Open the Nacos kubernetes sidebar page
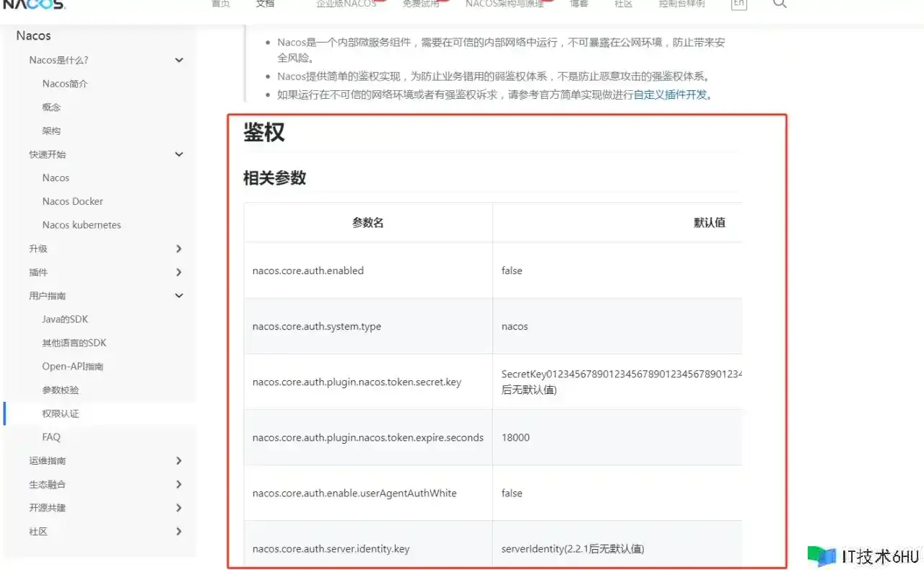Image resolution: width=924 pixels, height=570 pixels. click(x=82, y=225)
